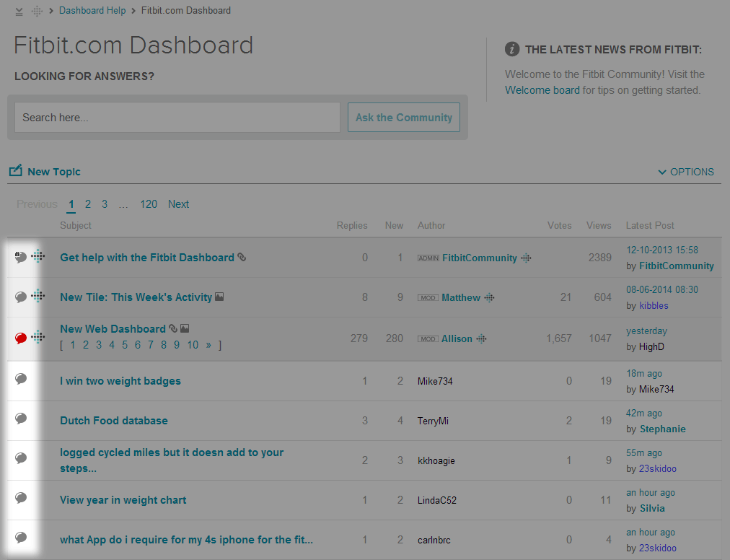Screen dimensions: 730x560
Task: Open the Dashboard Help breadcrumb link
Action: click(x=92, y=10)
